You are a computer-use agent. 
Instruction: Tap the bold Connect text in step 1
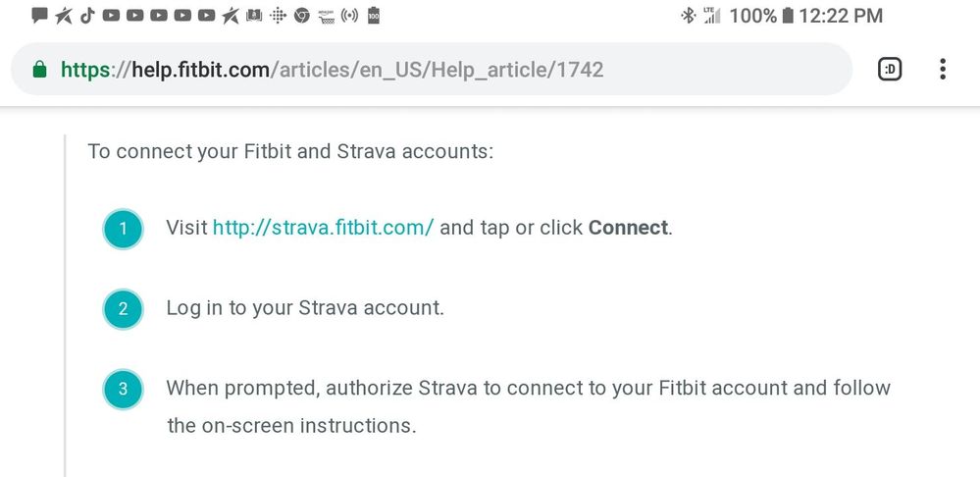pyautogui.click(x=628, y=228)
